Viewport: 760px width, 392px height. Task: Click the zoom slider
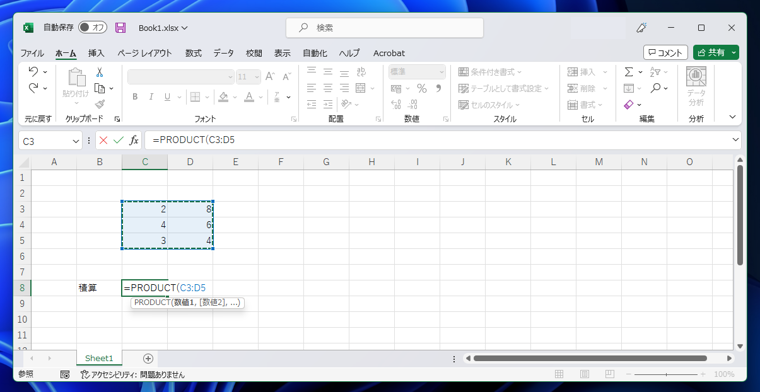667,374
